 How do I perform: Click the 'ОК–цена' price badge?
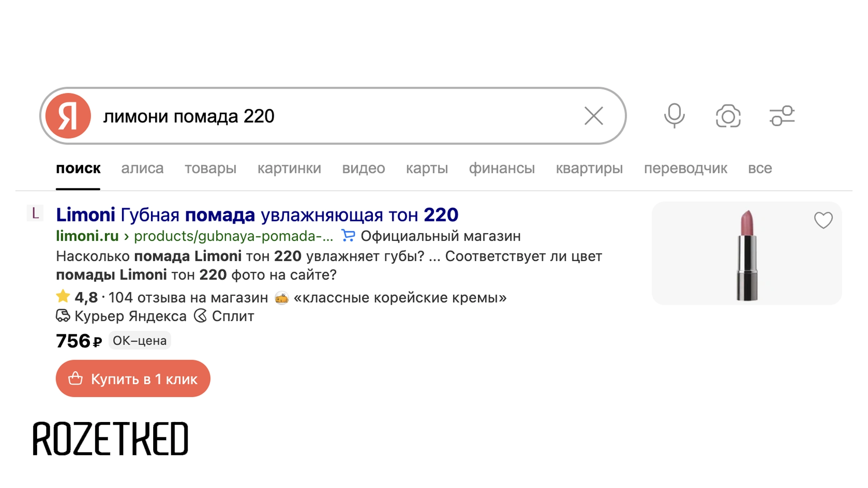pos(139,341)
